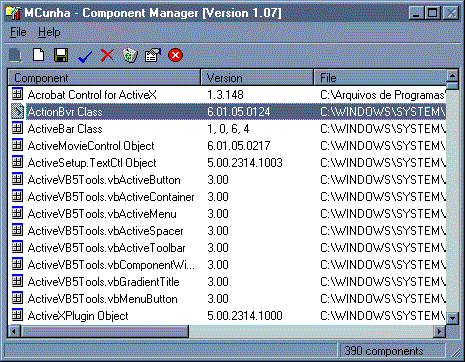Click icon beside vbGradientTitle row
465x362 pixels.
tap(17, 281)
